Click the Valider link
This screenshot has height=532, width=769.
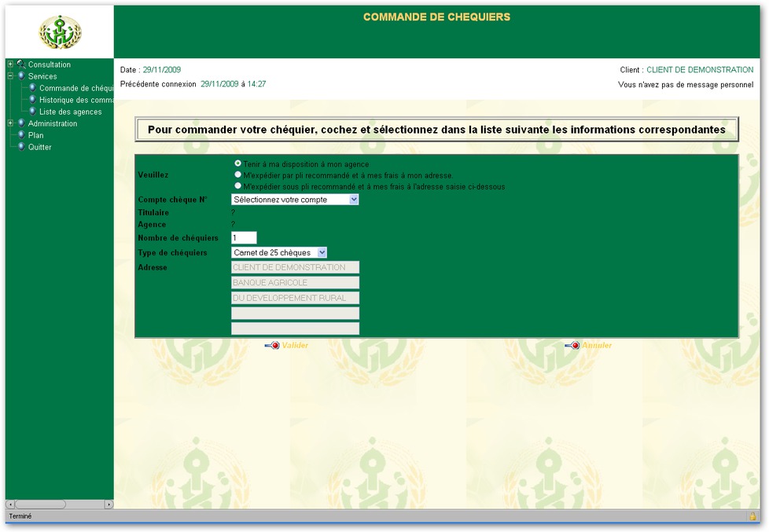(295, 345)
